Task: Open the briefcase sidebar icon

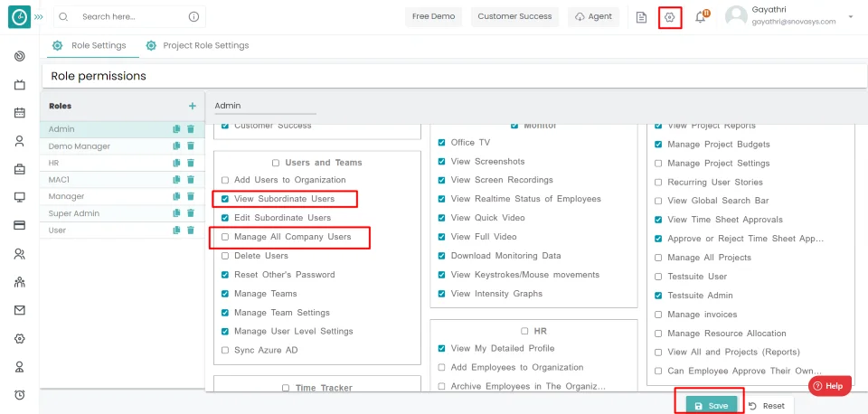Action: [x=20, y=169]
